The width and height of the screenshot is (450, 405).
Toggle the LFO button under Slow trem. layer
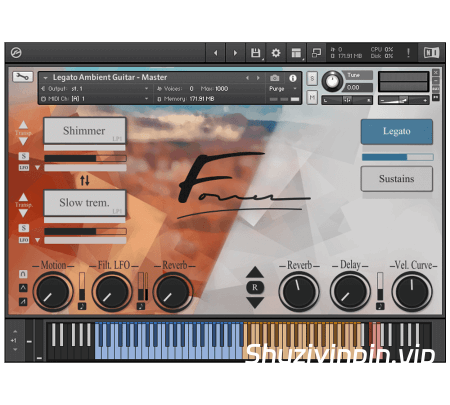pyautogui.click(x=24, y=240)
